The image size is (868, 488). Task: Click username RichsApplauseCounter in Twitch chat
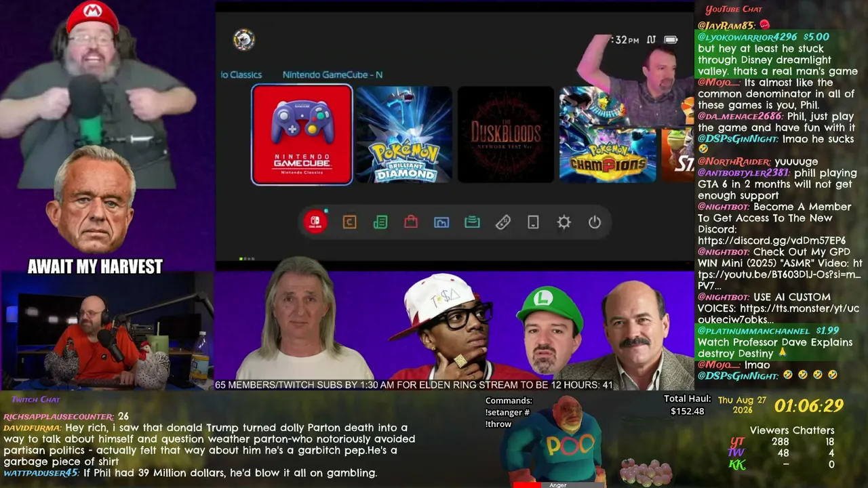pos(58,416)
